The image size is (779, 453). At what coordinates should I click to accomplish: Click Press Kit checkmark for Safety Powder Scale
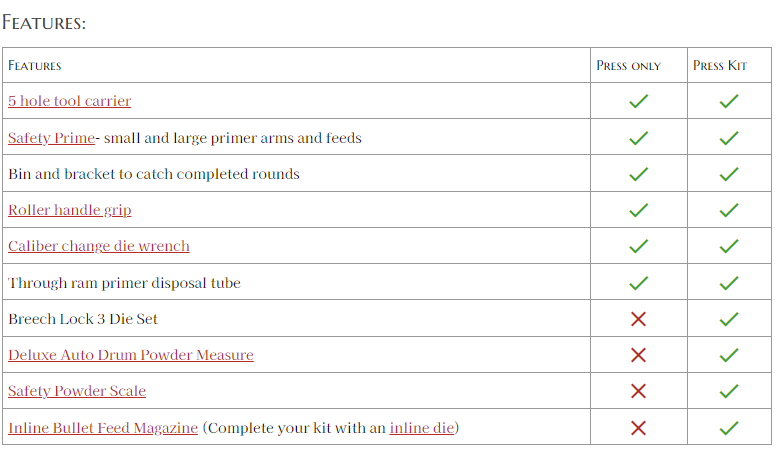pos(729,391)
